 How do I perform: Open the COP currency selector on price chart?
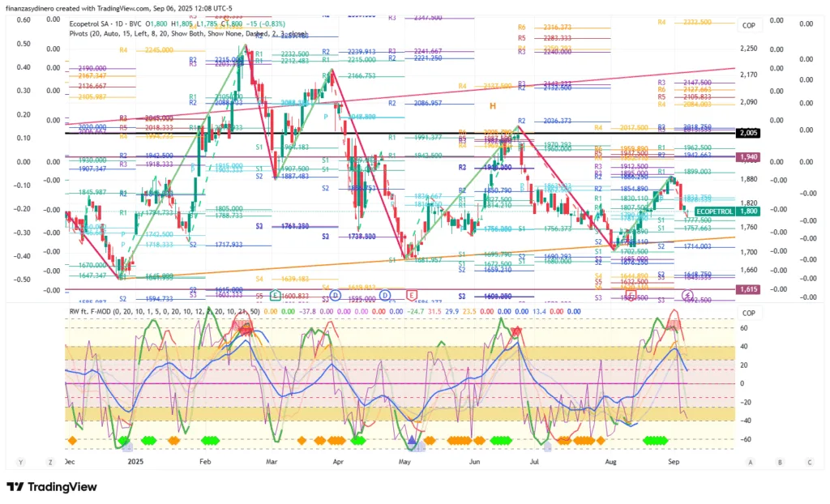(x=748, y=25)
